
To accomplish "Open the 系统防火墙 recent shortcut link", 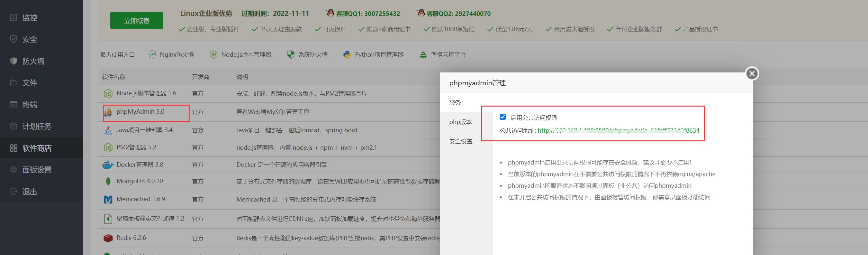I will coord(313,55).
